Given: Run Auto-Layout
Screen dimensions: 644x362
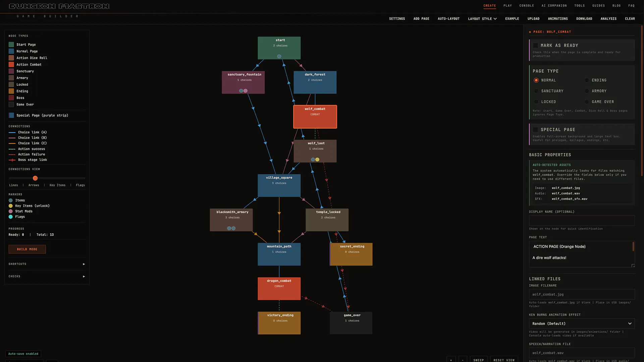Looking at the screenshot, I should [x=448, y=19].
